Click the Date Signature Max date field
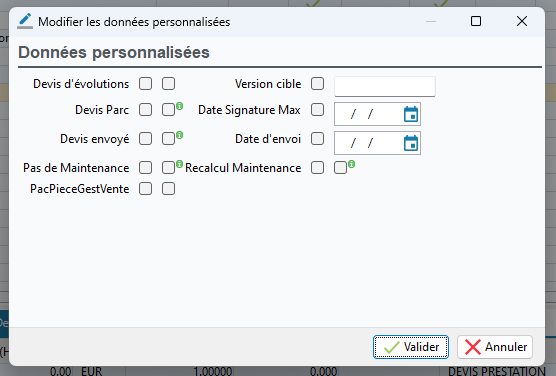This screenshot has height=376, width=556. point(377,114)
